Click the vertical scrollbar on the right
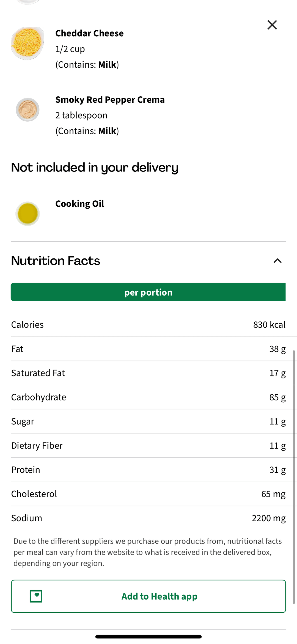This screenshot has width=297, height=644. pyautogui.click(x=294, y=476)
